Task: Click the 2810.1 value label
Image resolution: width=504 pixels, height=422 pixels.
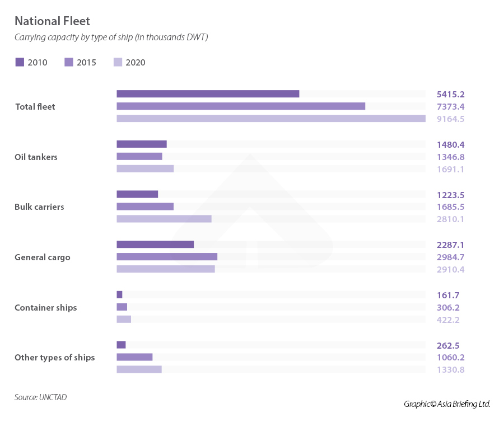Action: (451, 219)
